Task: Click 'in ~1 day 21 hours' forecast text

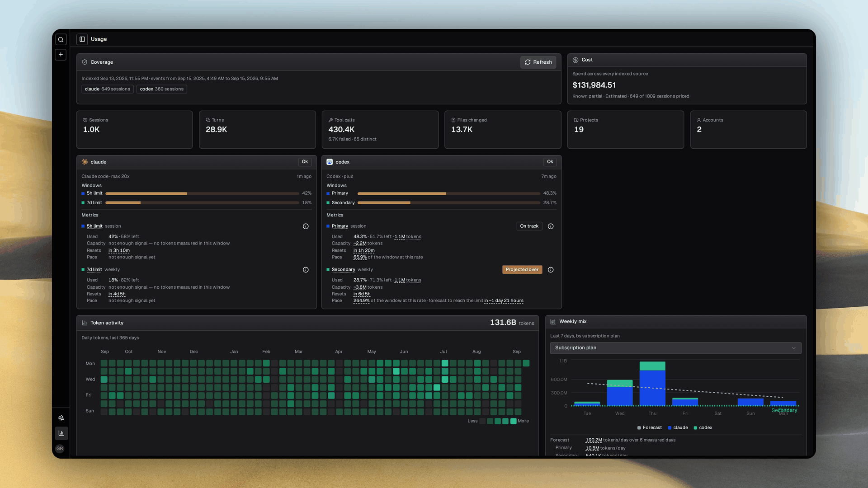Action: coord(504,301)
